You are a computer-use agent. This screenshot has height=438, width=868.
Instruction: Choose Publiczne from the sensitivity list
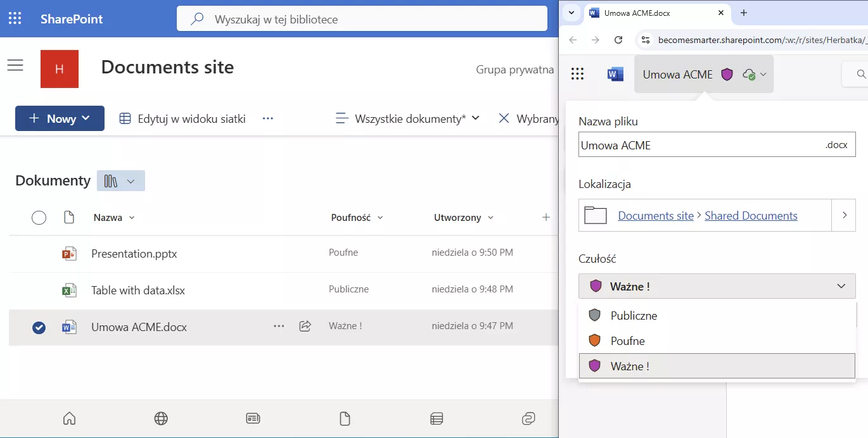[634, 316]
